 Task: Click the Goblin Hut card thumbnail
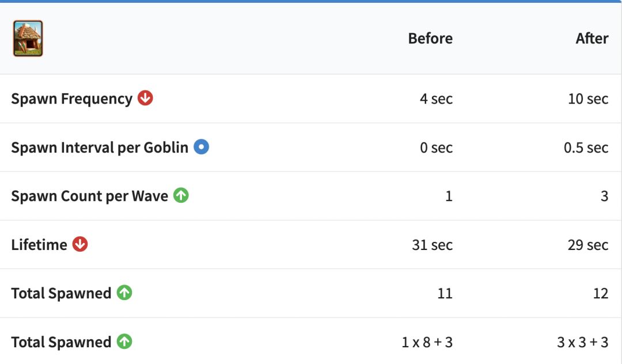coord(28,39)
